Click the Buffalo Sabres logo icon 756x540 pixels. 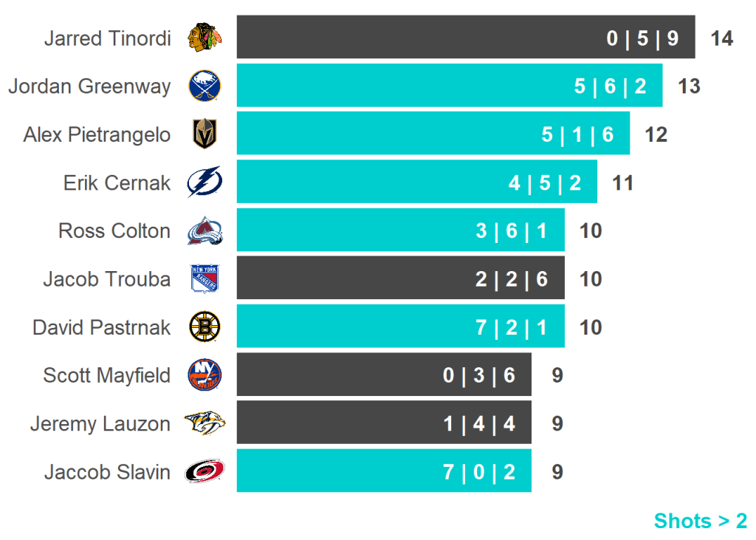(x=205, y=86)
